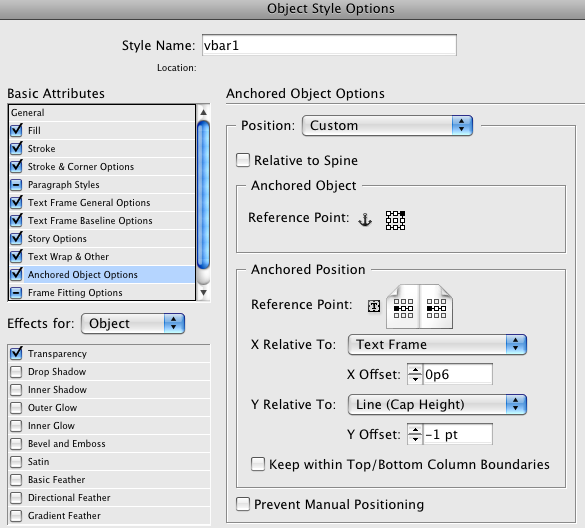Viewport: 585px width, 528px height.
Task: Click the Y Offset value field
Action: point(457,434)
